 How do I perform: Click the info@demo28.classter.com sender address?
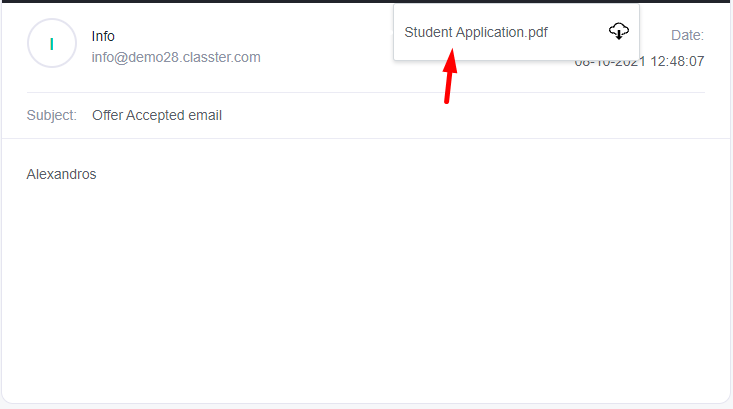[x=176, y=57]
